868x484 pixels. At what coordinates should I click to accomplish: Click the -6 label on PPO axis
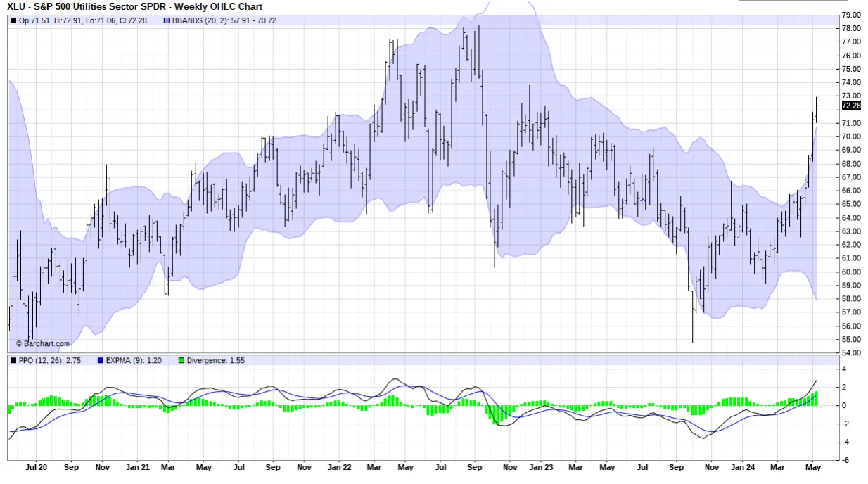click(845, 460)
